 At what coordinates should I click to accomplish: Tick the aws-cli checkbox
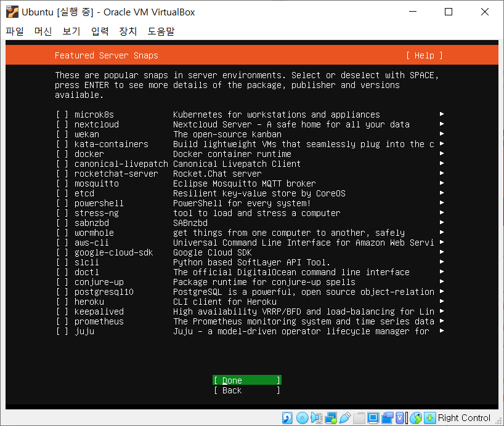pos(62,243)
